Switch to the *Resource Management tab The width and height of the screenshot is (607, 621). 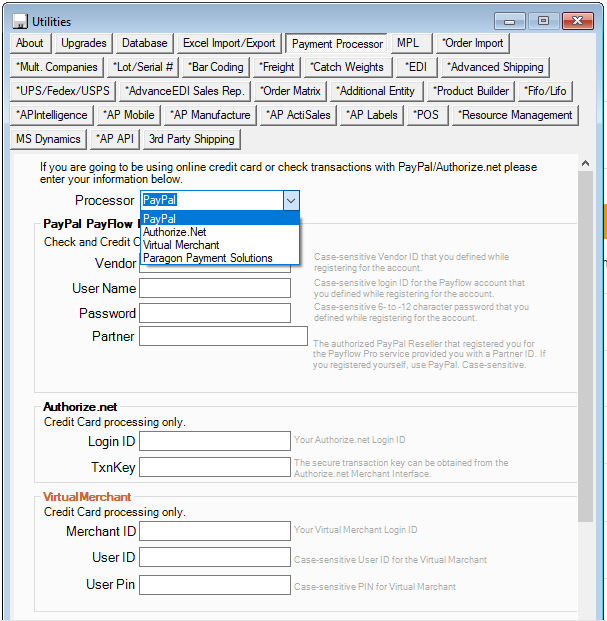[x=514, y=115]
